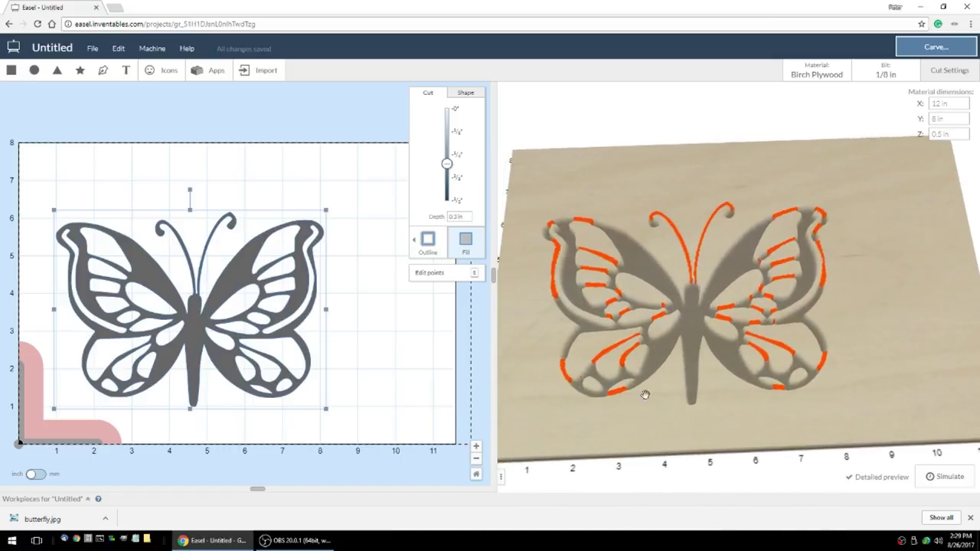Zoom out on the design canvas
This screenshot has width=980, height=551.
click(476, 458)
